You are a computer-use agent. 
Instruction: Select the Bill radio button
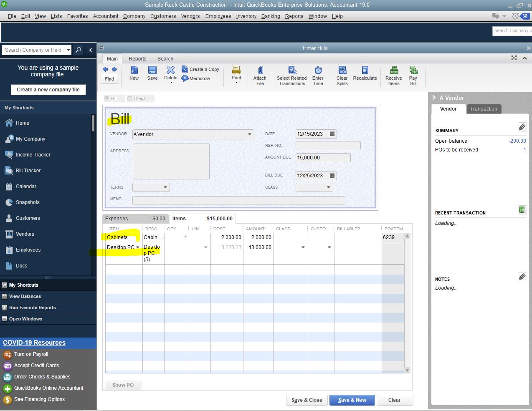click(107, 98)
